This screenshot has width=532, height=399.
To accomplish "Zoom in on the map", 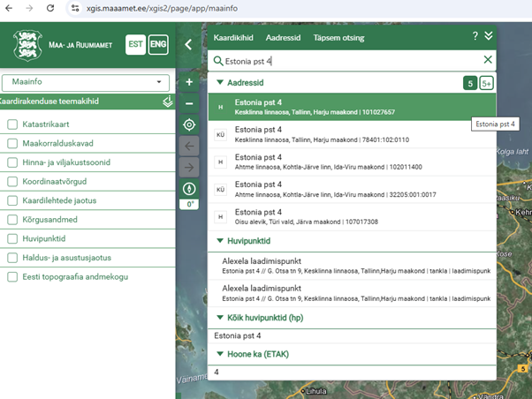I will point(188,82).
